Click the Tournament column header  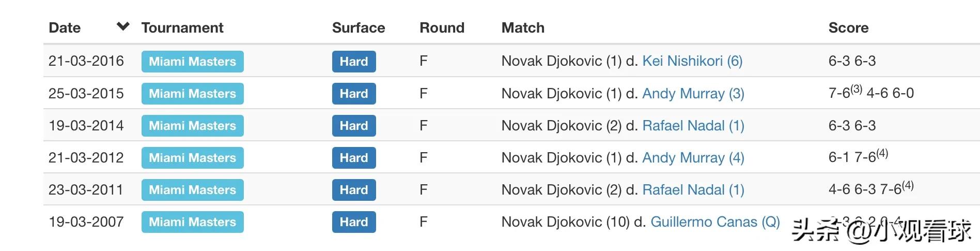(182, 28)
